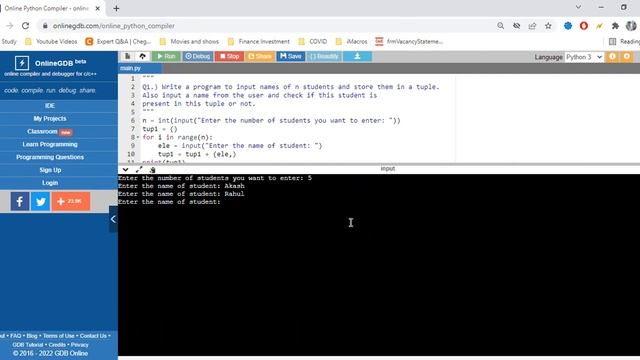This screenshot has width=640, height=360.
Task: Click the site lock icon
Action: (x=45, y=26)
